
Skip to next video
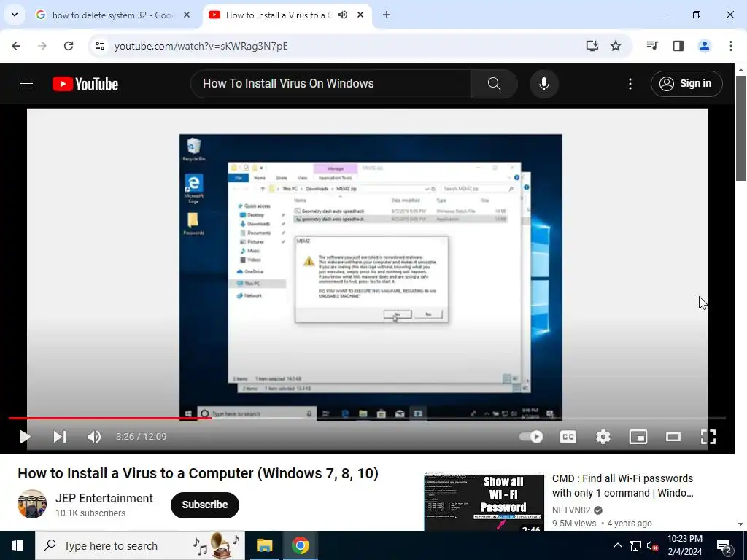tap(60, 437)
